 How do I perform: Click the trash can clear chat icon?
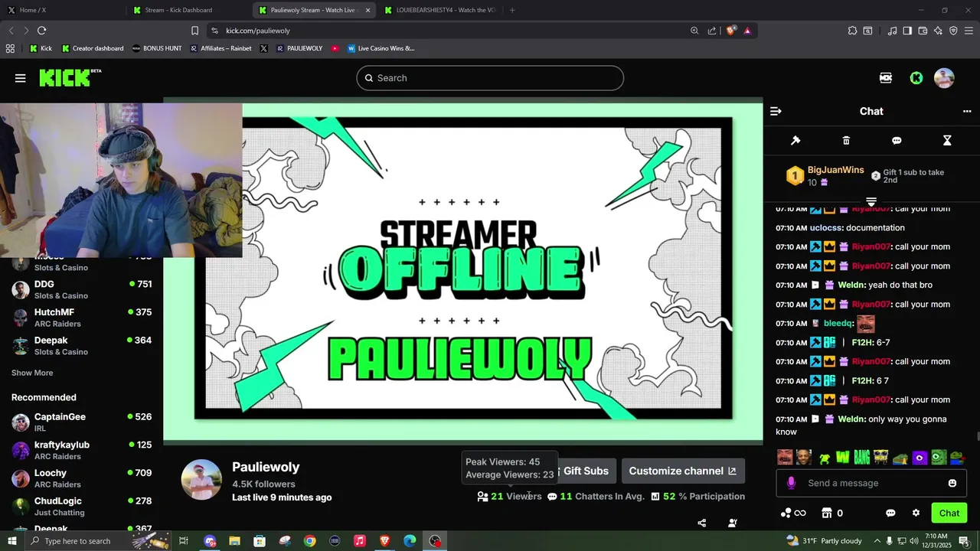[846, 141]
